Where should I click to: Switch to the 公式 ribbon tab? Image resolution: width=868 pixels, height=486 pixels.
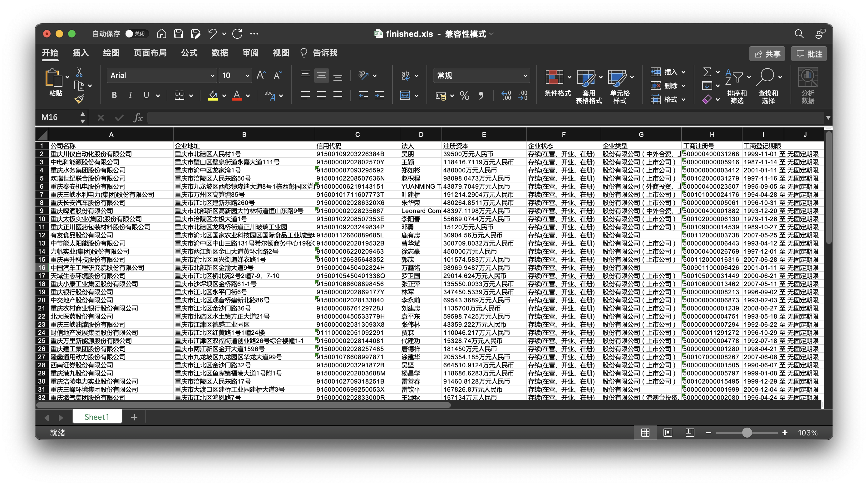point(189,53)
